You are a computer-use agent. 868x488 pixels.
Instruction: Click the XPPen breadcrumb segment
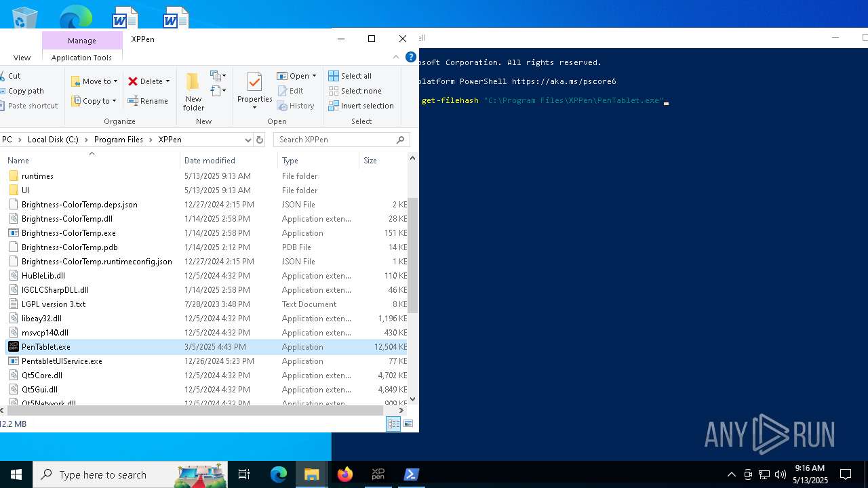pyautogui.click(x=170, y=140)
